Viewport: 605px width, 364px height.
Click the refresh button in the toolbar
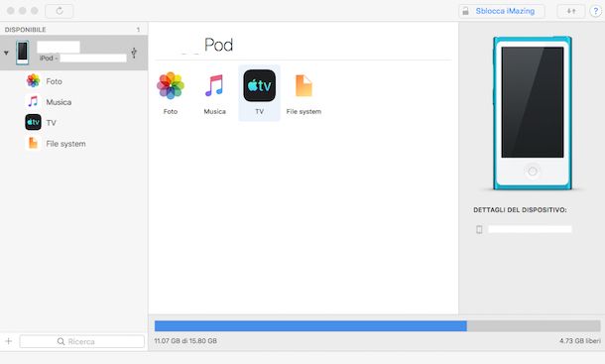[x=60, y=11]
